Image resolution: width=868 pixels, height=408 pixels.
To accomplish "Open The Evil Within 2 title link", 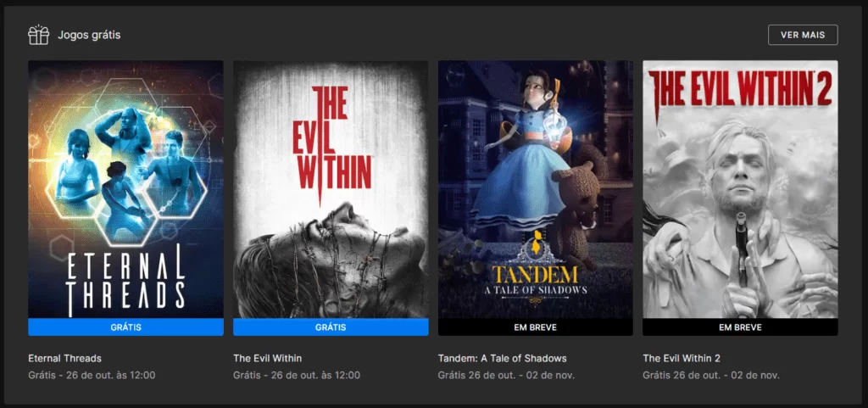I will coord(682,358).
